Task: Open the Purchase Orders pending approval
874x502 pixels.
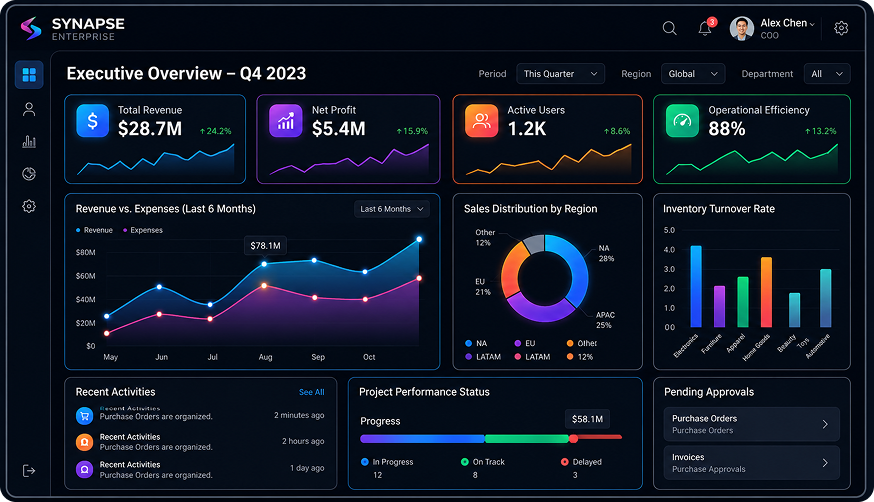Action: (751, 424)
